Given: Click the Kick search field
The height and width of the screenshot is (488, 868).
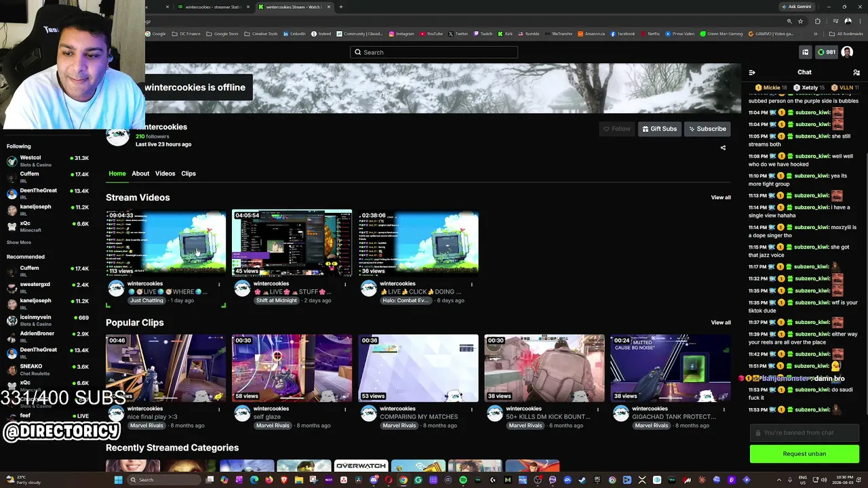Looking at the screenshot, I should click(434, 52).
